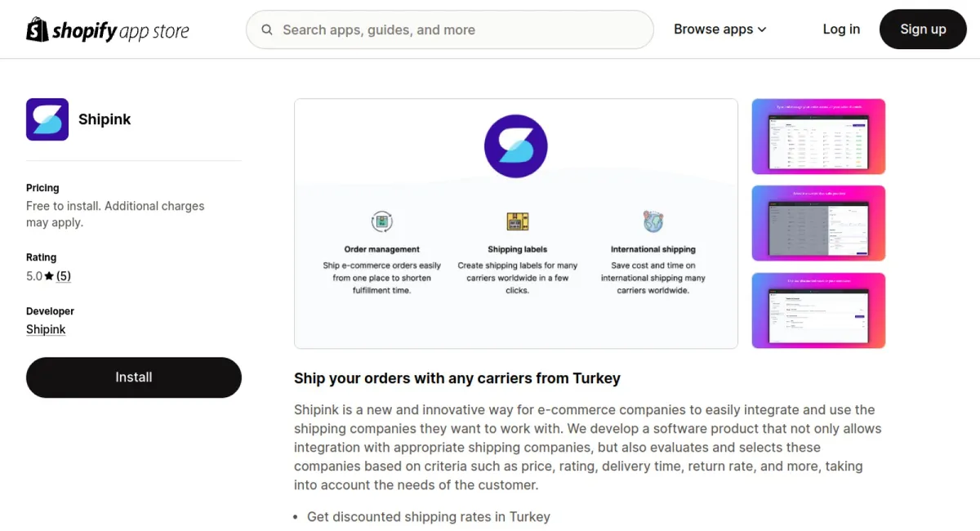Open the second screenshot thumbnail
The height and width of the screenshot is (531, 980).
(818, 223)
